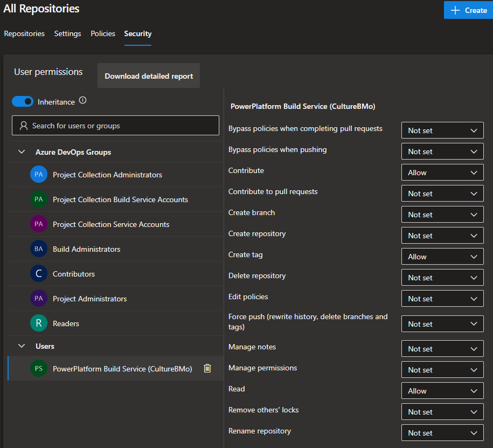Open the Project Collection Build Service Accounts group
Image resolution: width=493 pixels, height=448 pixels.
pyautogui.click(x=115, y=199)
